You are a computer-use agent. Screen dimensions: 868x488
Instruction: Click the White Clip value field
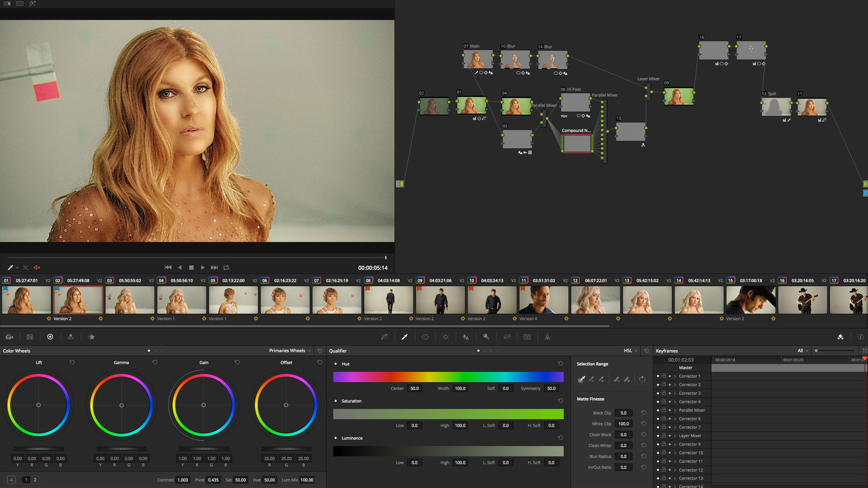[623, 424]
